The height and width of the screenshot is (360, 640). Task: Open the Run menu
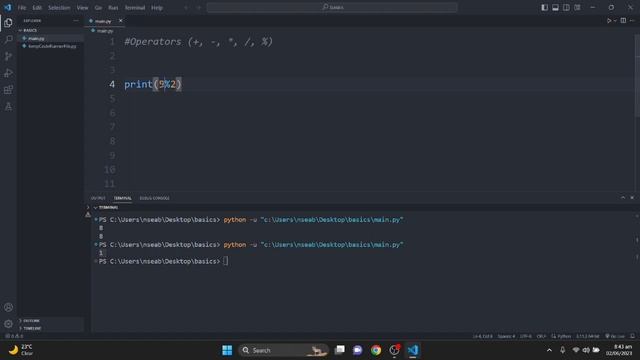(113, 7)
